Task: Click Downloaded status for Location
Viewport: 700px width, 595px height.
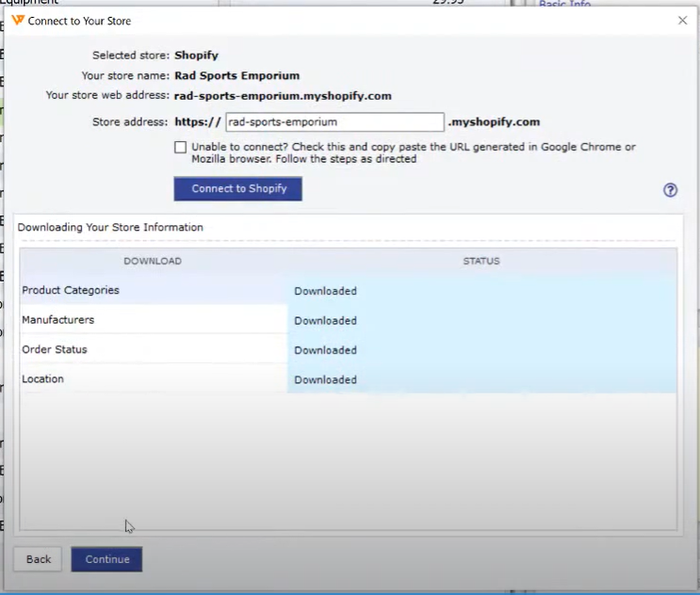Action: click(x=325, y=380)
